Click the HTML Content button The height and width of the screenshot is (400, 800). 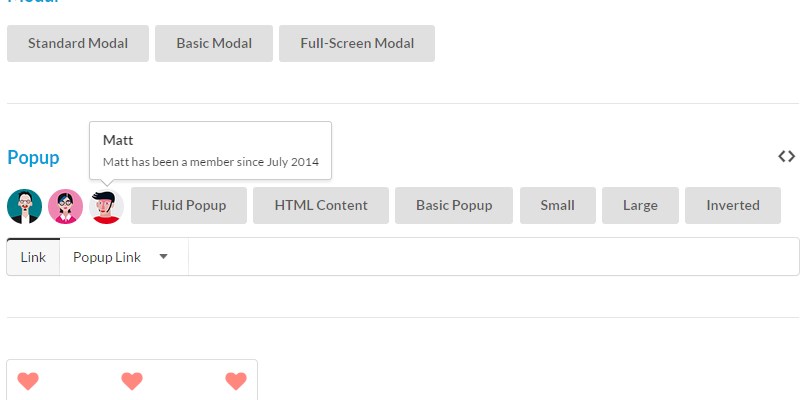pyautogui.click(x=321, y=205)
